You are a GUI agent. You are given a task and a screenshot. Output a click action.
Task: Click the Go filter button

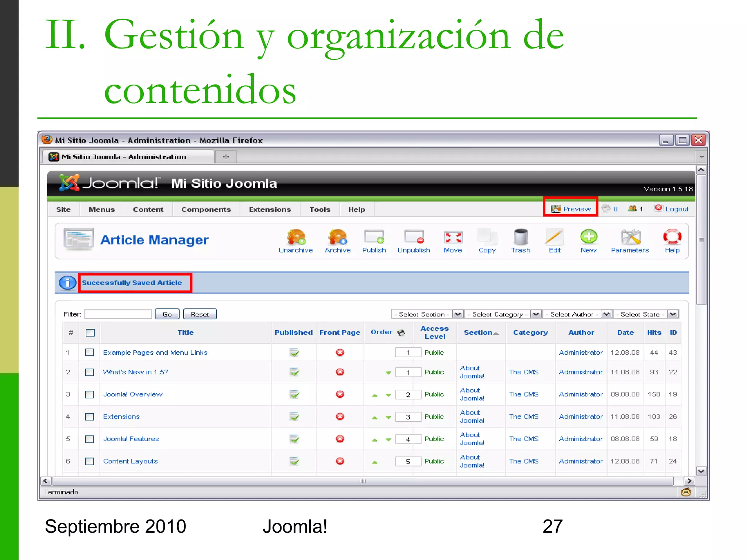pos(167,314)
